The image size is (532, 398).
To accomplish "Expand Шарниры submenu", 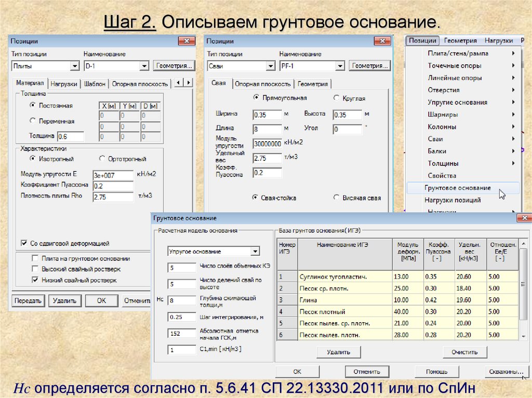I will tap(463, 114).
